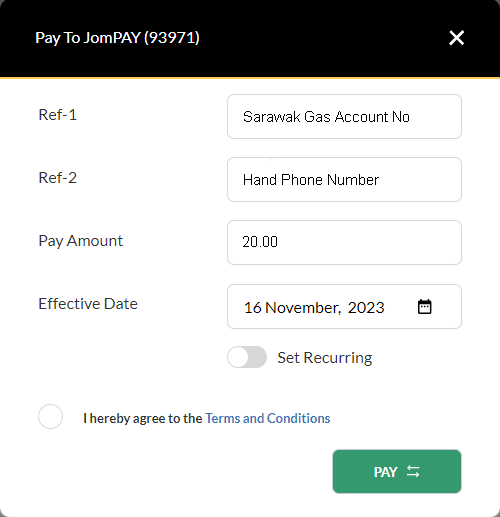Image resolution: width=500 pixels, height=517 pixels.
Task: Close the Pay To JomPAY dialog
Action: pos(456,38)
